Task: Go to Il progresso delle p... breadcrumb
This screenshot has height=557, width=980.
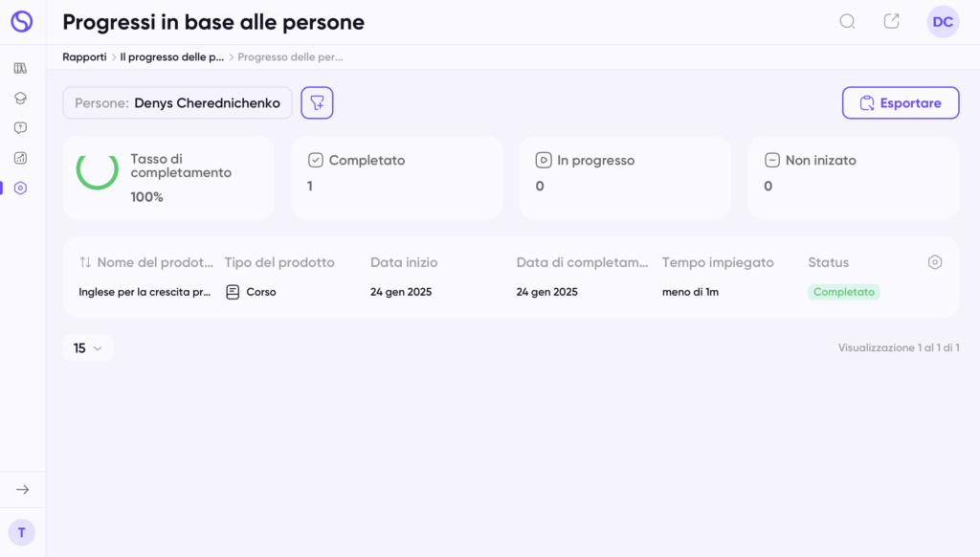Action: (x=172, y=56)
